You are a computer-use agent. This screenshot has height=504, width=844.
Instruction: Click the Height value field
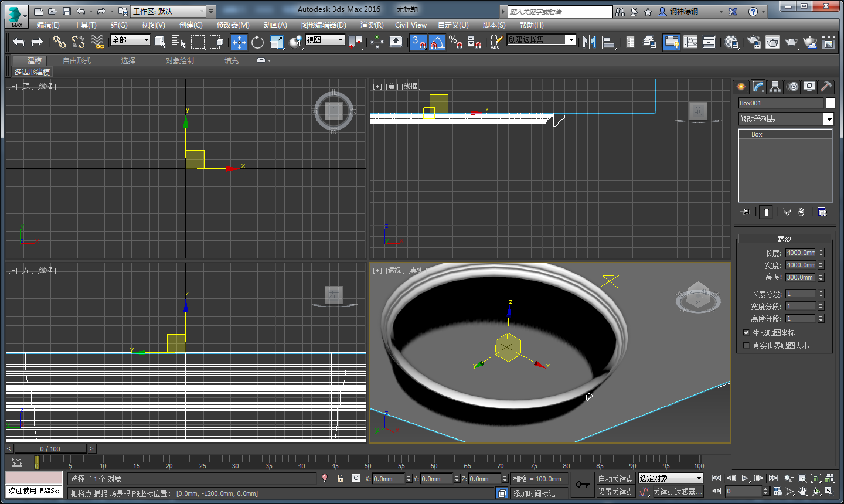point(800,277)
